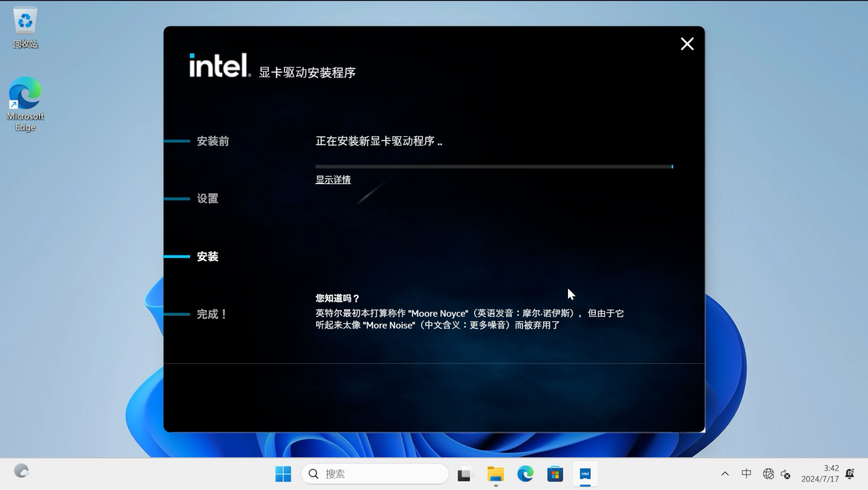Select the 安装前 step

[x=213, y=141]
